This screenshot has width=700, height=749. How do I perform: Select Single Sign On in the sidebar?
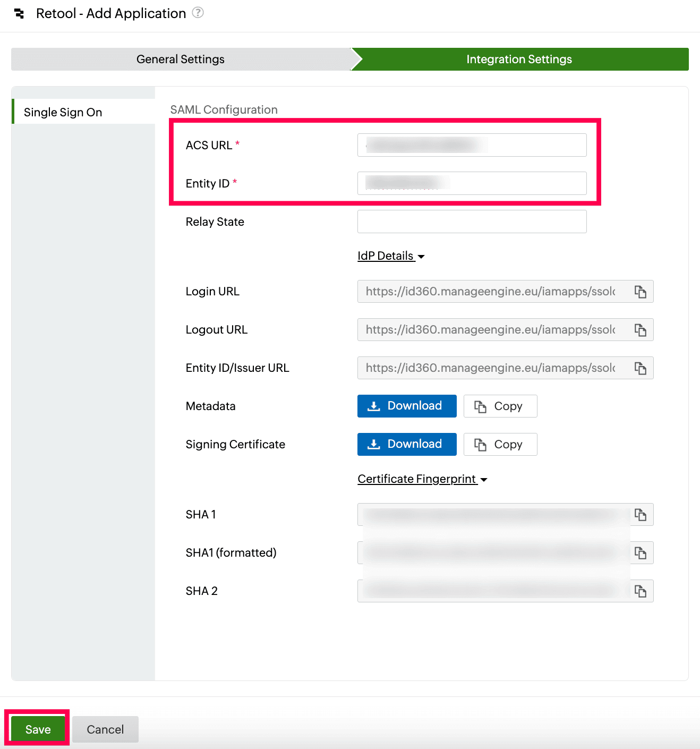point(62,112)
